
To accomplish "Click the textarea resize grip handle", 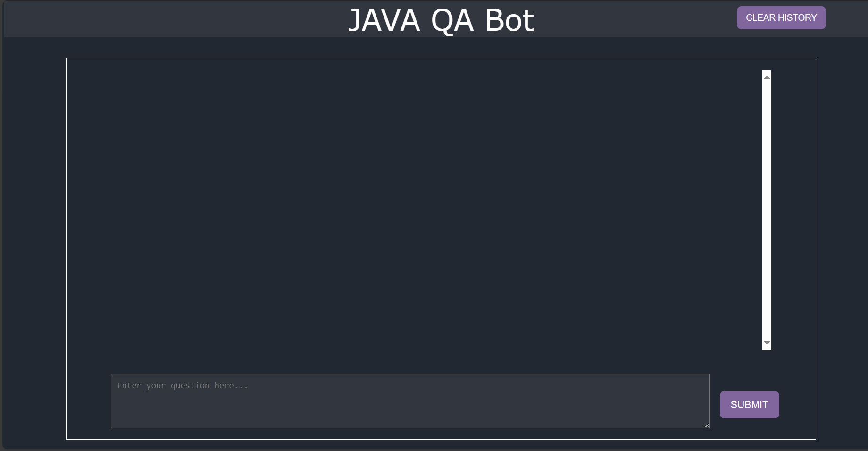I will tap(707, 425).
